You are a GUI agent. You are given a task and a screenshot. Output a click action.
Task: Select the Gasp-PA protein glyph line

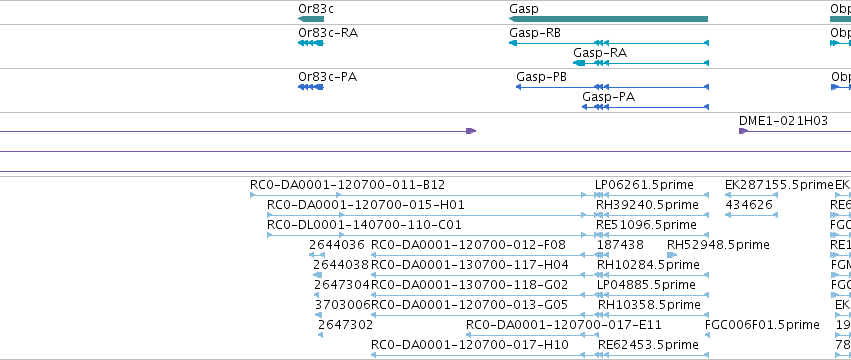click(x=645, y=108)
